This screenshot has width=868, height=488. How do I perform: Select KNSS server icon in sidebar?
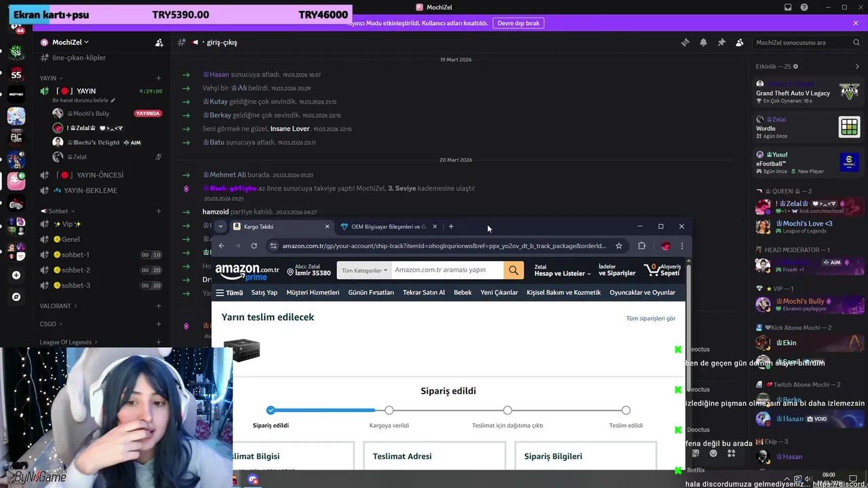click(x=16, y=52)
